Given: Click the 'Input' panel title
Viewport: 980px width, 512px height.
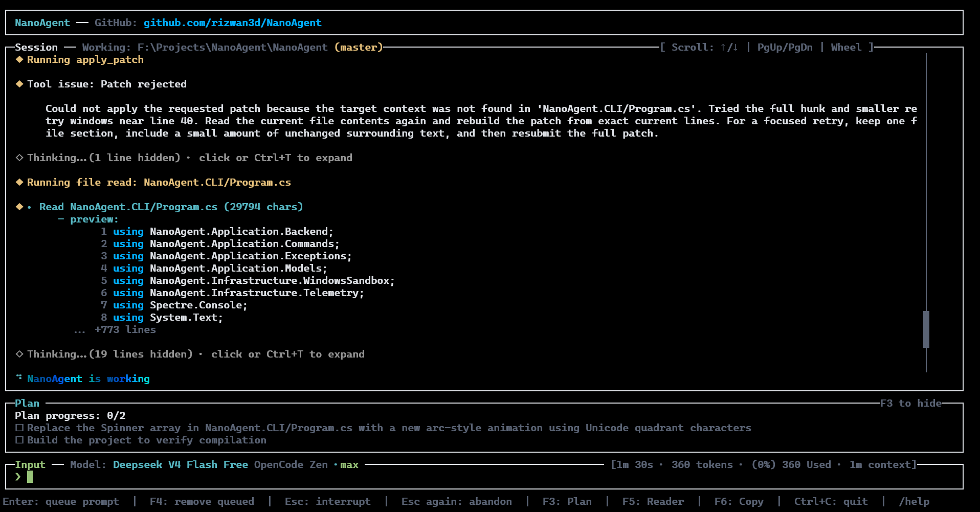Looking at the screenshot, I should point(30,464).
